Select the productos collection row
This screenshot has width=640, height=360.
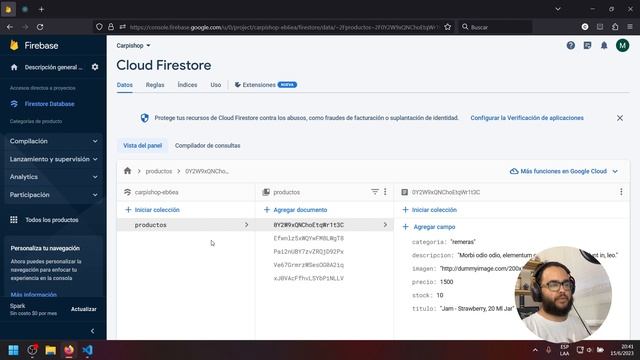tap(186, 225)
